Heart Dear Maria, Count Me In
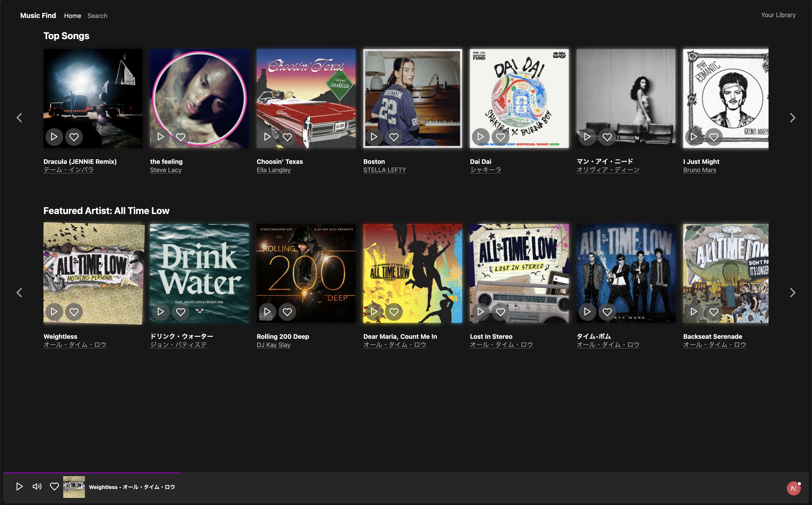The height and width of the screenshot is (505, 812). coord(394,312)
